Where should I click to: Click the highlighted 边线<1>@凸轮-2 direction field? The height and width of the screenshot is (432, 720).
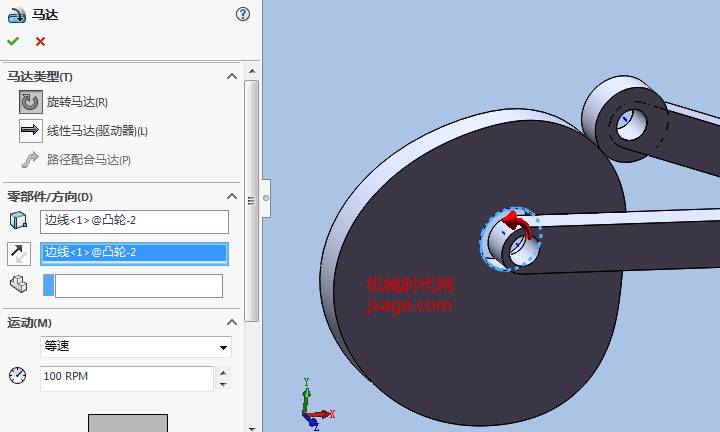(x=134, y=253)
